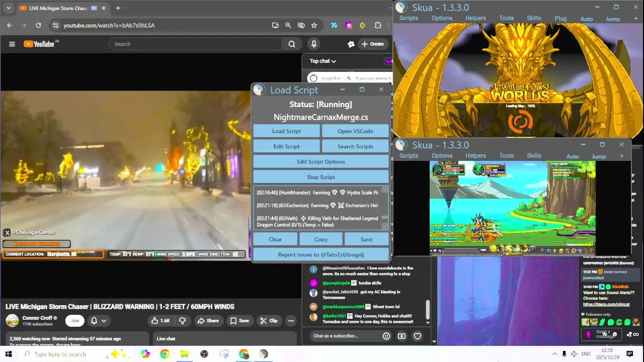Open the YouTube hamburger guide menu
This screenshot has width=644, height=362.
pos(12,44)
